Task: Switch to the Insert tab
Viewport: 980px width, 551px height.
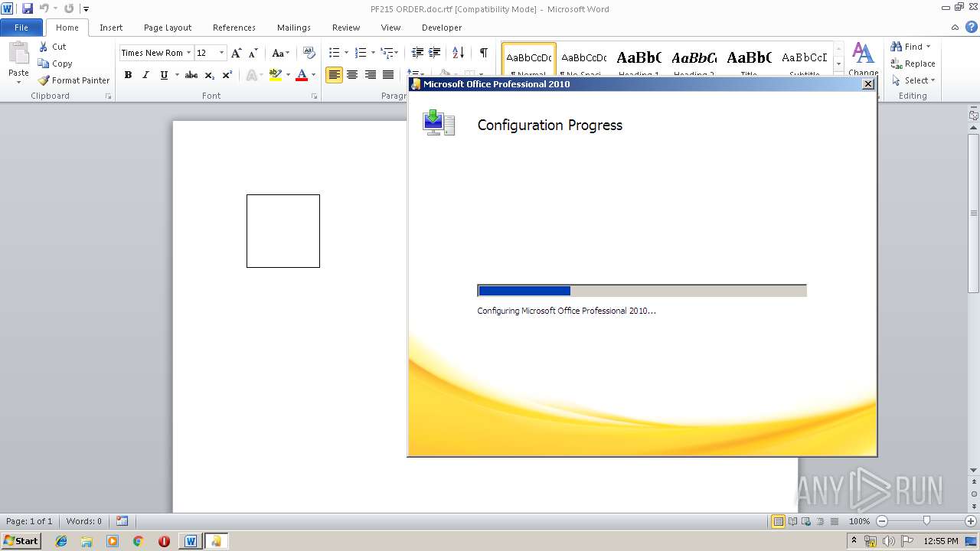Action: coord(111,28)
